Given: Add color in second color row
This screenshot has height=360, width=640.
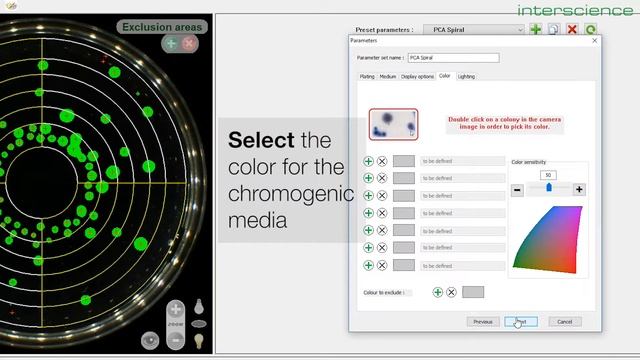Looking at the screenshot, I should point(368,178).
